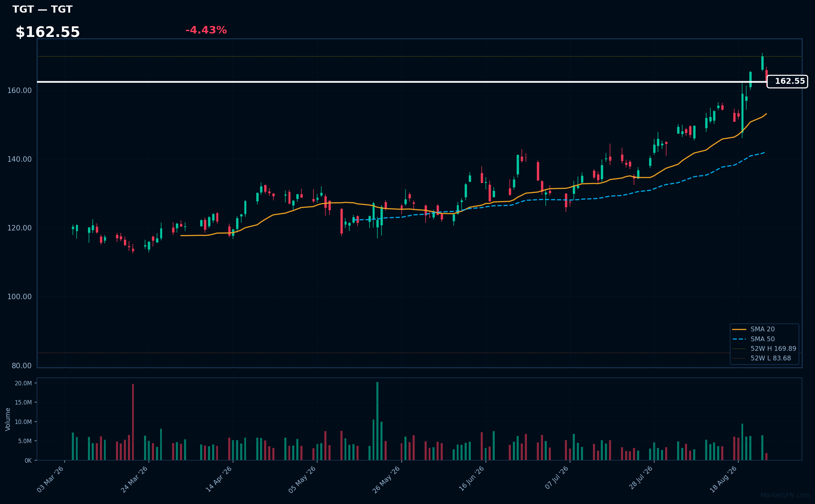
Task: Click the tall red volume spike in March
Action: (133, 422)
